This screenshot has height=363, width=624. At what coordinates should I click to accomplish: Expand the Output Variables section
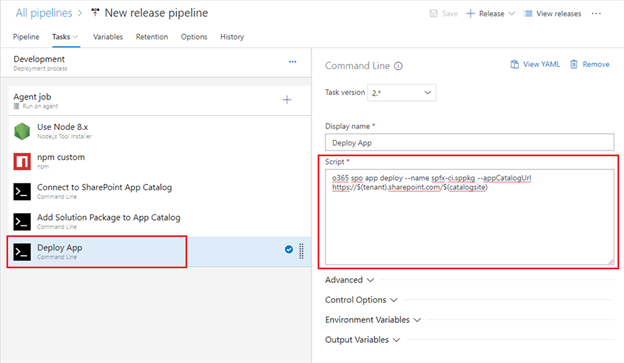[363, 340]
